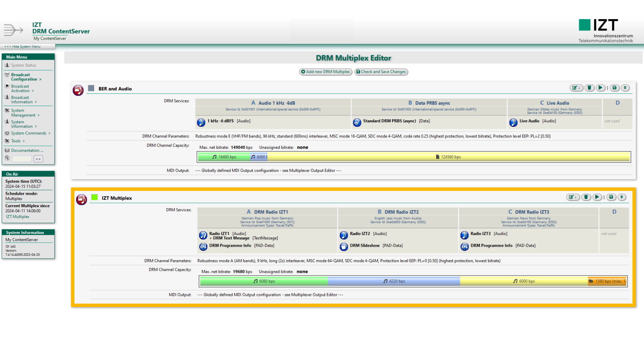Click Radio IZT1 audio source icon
Viewport: 644px width, 362px height.
pyautogui.click(x=203, y=235)
